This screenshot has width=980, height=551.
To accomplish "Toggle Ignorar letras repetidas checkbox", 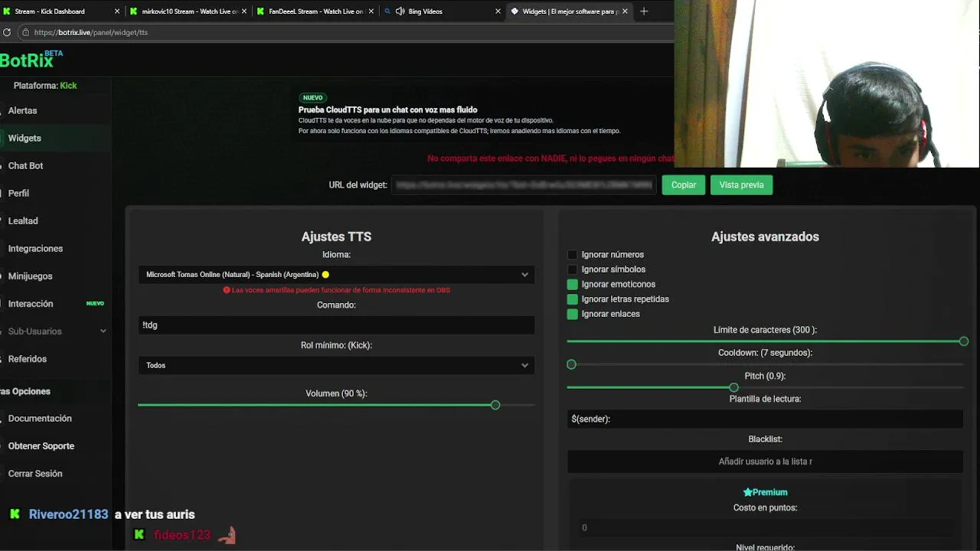I will coord(572,299).
